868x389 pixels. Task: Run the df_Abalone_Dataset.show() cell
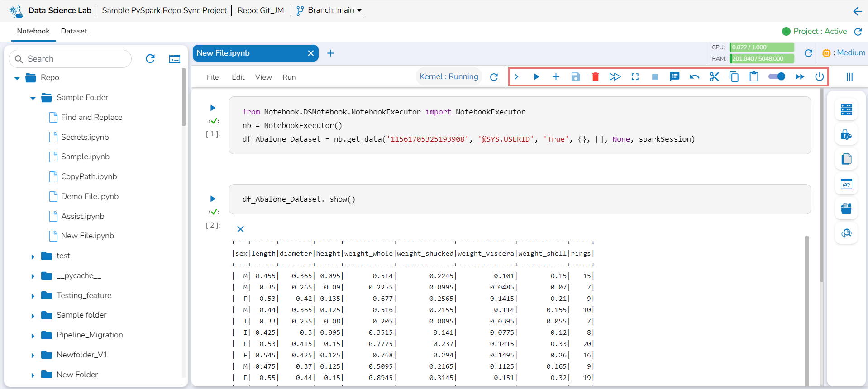click(x=213, y=199)
